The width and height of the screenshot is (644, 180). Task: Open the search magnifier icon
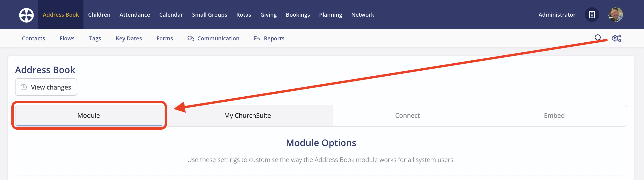pyautogui.click(x=598, y=38)
